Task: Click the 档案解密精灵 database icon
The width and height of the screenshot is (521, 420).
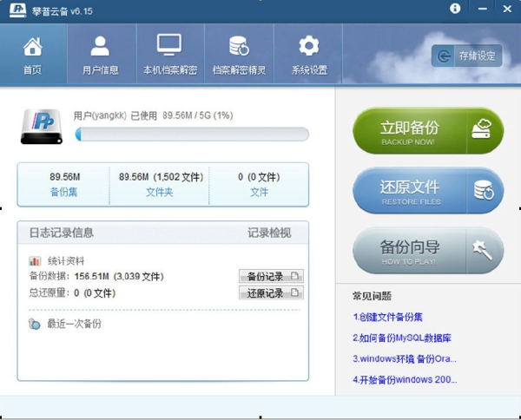Action: coord(239,46)
